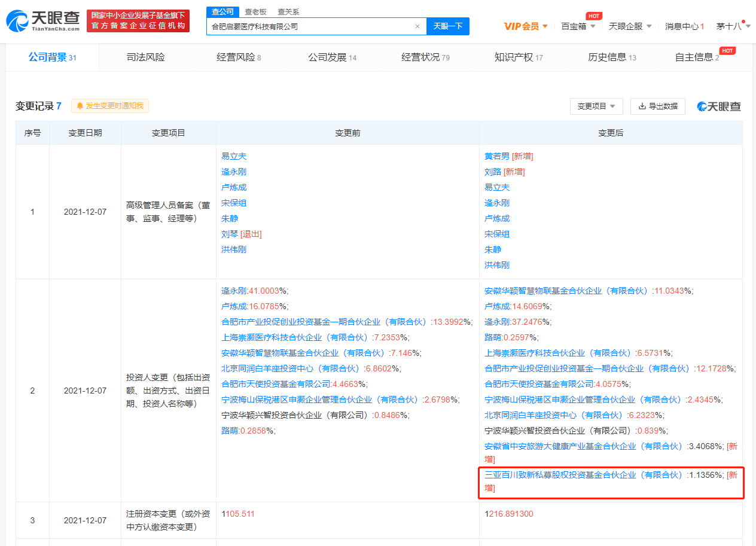Image resolution: width=756 pixels, height=546 pixels.
Task: Click the bell icon for change notifications
Action: [80, 106]
